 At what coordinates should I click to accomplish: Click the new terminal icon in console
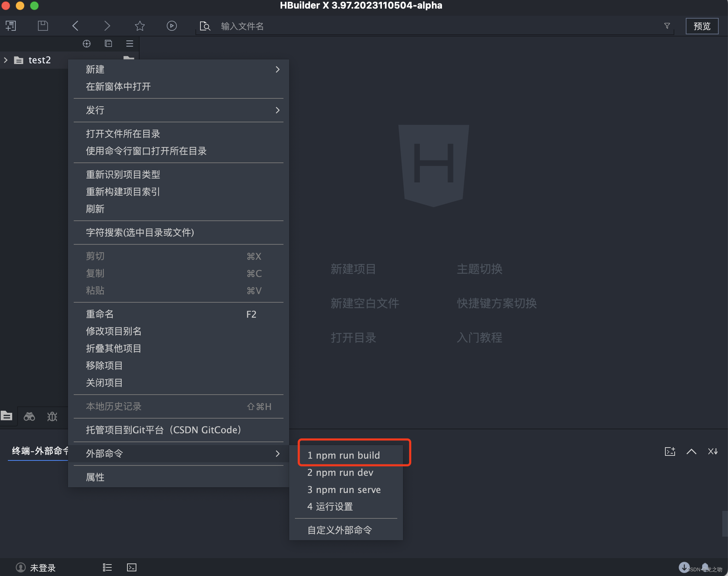(670, 451)
